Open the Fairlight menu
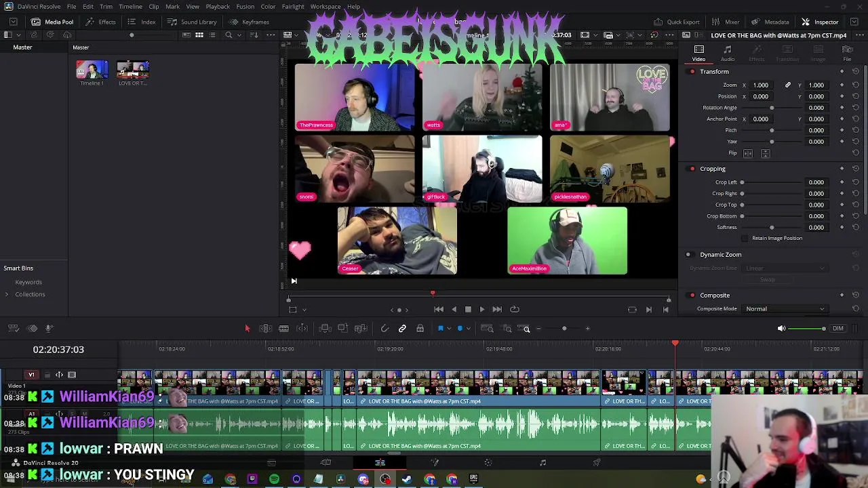The image size is (868, 488). pos(293,7)
